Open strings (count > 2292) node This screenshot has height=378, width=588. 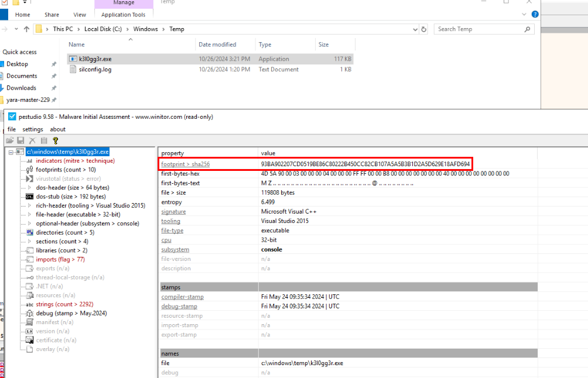tap(64, 305)
